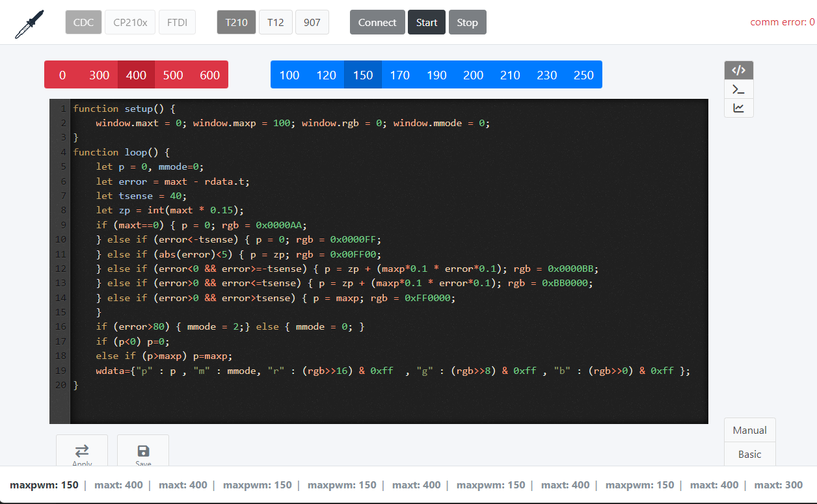817x504 pixels.
Task: Click the 'rgb = 0xFF0000' code line
Action: pos(276,298)
